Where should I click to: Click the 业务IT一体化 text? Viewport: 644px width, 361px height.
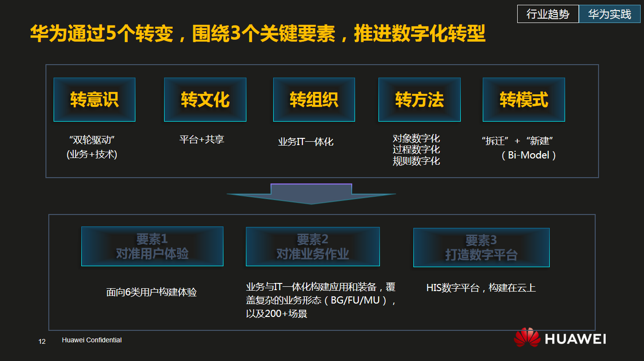click(x=306, y=142)
